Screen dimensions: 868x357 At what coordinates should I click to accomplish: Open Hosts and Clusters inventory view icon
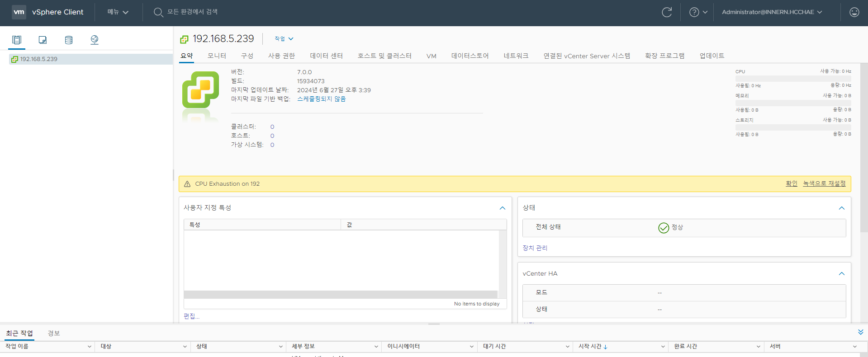coord(17,40)
